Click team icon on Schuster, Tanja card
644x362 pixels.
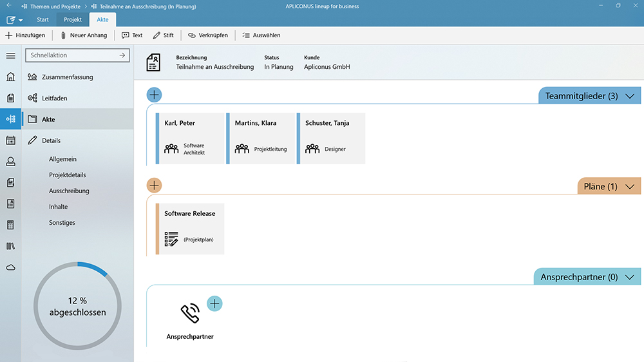click(x=312, y=149)
